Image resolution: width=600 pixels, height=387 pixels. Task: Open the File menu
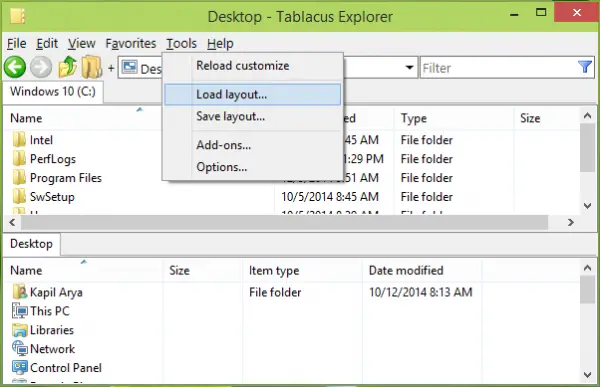coord(17,44)
